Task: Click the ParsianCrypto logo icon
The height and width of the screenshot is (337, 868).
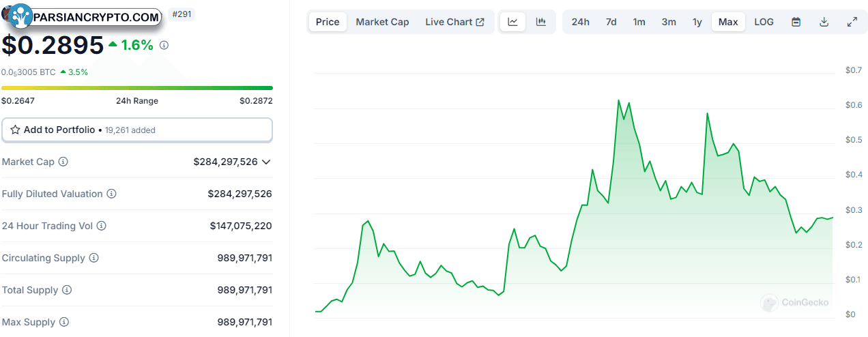Action: click(20, 16)
